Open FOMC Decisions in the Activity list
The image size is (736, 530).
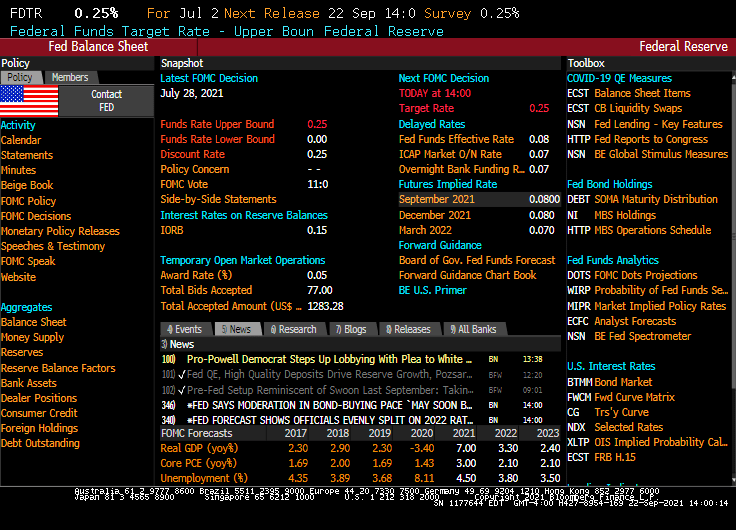click(36, 216)
